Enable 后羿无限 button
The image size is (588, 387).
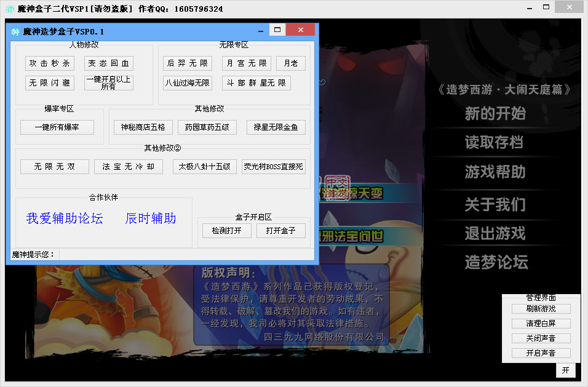point(188,63)
